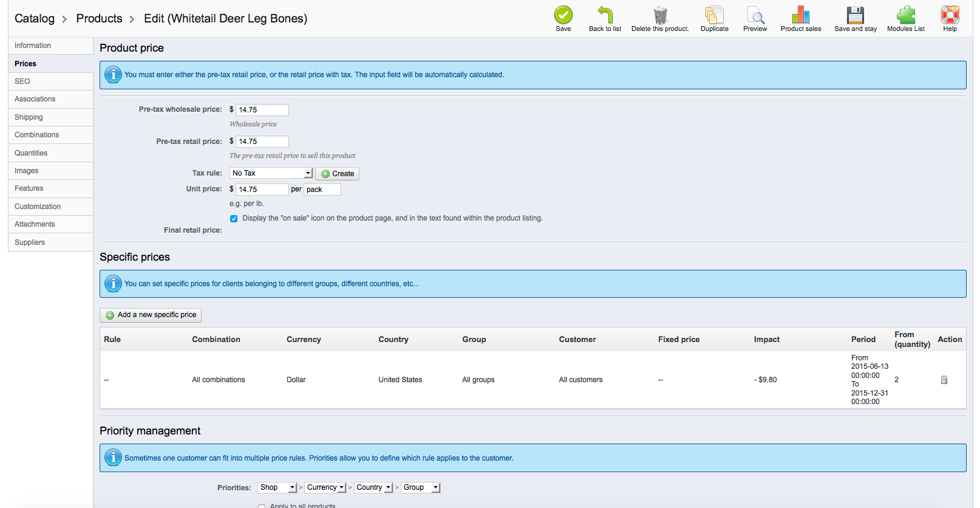Go to the Shipping tab
Screen dimensions: 980x508
pos(50,117)
